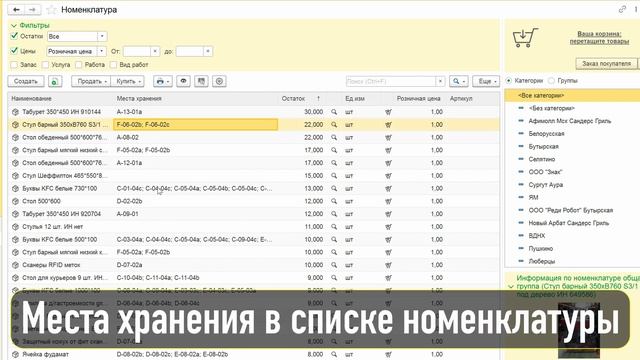This screenshot has width=640, height=360.
Task: Click the sort arrow in Остаток column header
Action: (x=318, y=99)
